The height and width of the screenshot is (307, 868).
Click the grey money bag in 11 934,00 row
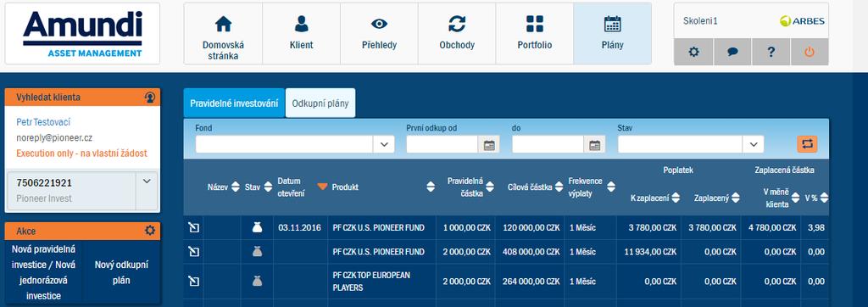pos(257,252)
